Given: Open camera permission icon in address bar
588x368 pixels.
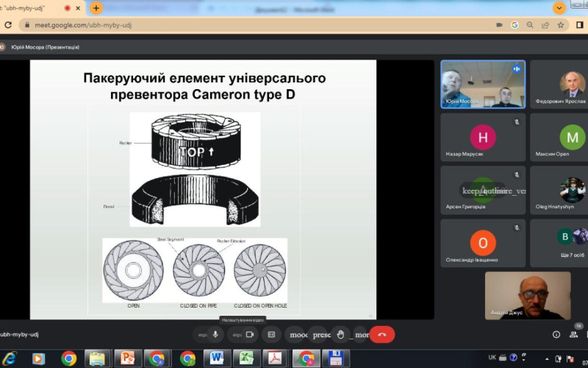Looking at the screenshot, I should tap(499, 25).
